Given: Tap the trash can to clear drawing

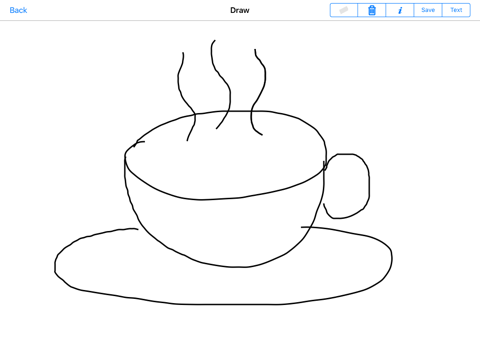Looking at the screenshot, I should pyautogui.click(x=372, y=10).
